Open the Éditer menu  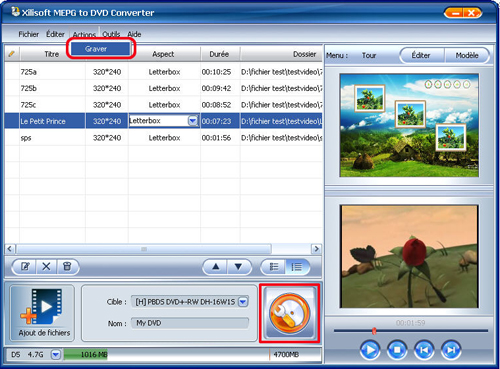tap(55, 34)
